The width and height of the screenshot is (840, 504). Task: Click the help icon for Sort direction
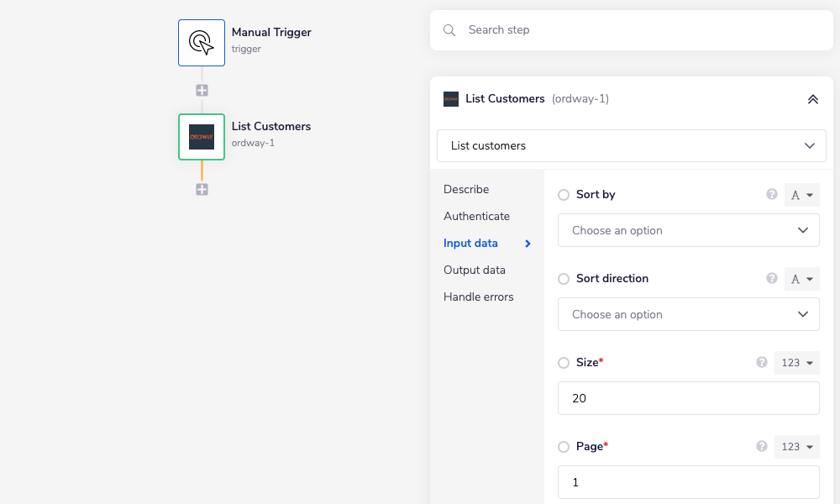pyautogui.click(x=772, y=278)
